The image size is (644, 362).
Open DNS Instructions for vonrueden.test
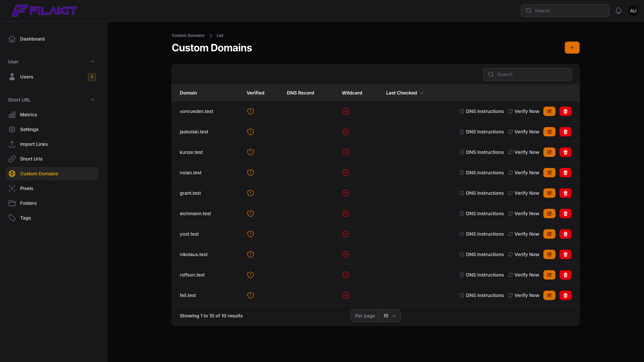(482, 111)
